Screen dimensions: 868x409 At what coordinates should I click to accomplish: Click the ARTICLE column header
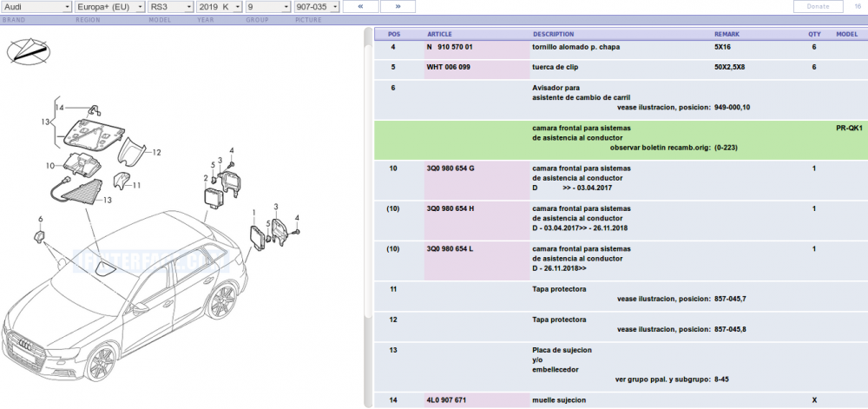point(440,35)
